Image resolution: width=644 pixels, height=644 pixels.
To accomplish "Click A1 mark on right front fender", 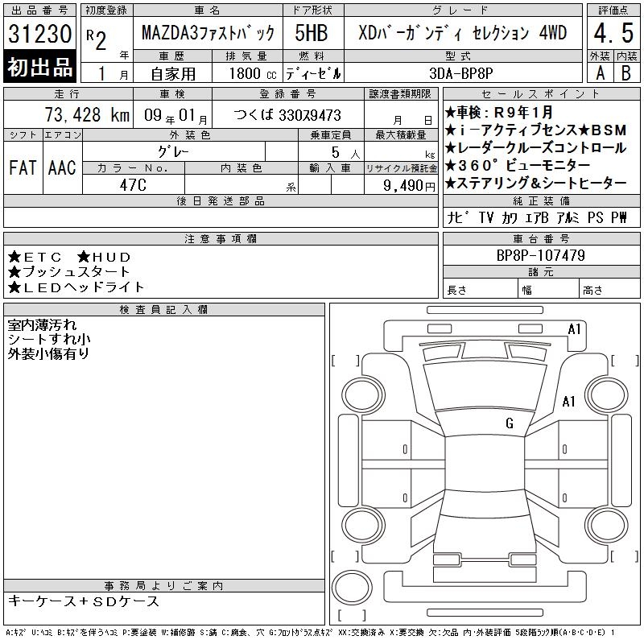I will [x=568, y=401].
